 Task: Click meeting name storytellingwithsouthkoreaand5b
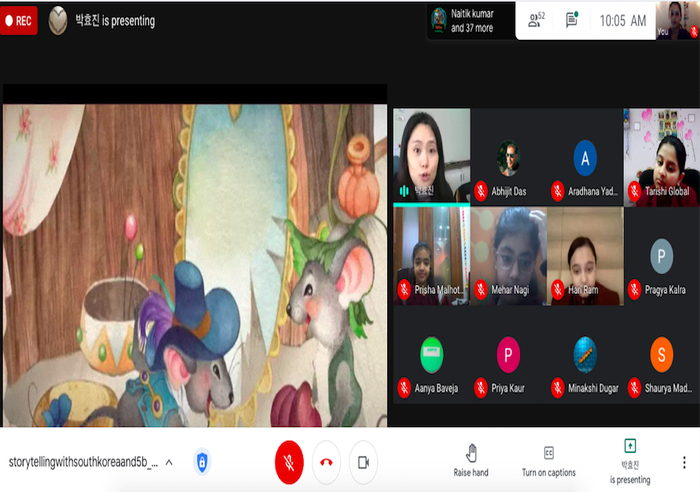(83, 462)
